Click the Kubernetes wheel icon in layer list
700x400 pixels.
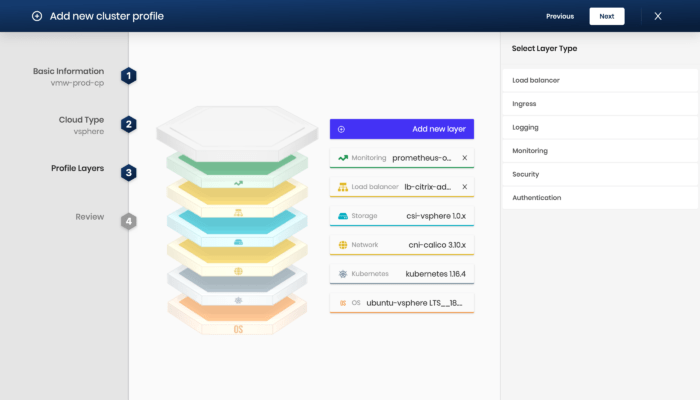(x=343, y=274)
